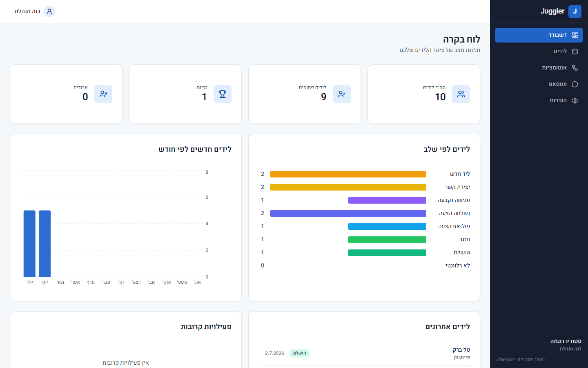The width and height of the screenshot is (588, 368).
Task: Go to אוטומציות in the sidebar
Action: point(539,68)
